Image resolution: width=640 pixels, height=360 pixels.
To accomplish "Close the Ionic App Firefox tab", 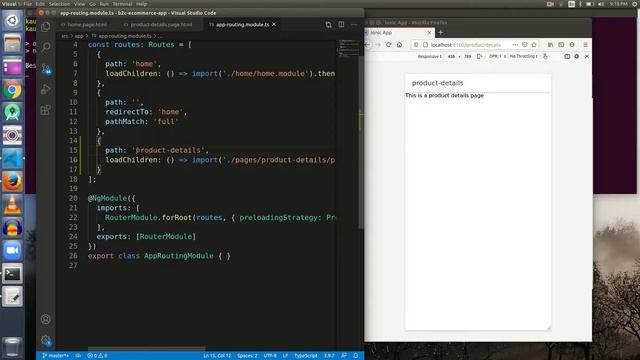I will coord(429,33).
